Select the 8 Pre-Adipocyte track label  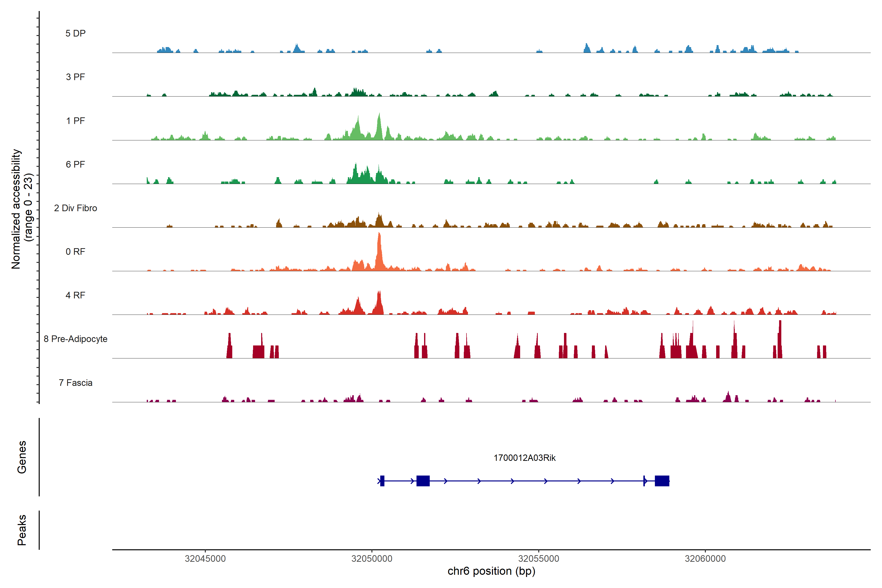click(x=75, y=339)
